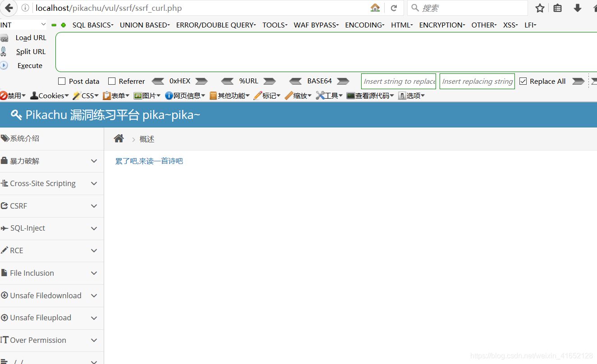Open the UNION BASED menu

pos(145,25)
